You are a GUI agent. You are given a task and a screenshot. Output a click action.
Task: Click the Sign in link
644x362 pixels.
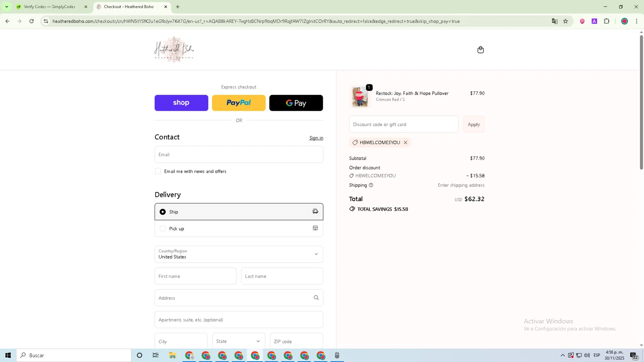316,138
